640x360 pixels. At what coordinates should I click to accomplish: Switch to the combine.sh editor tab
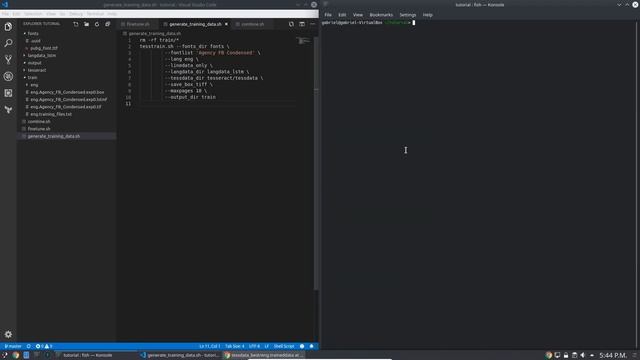click(252, 24)
